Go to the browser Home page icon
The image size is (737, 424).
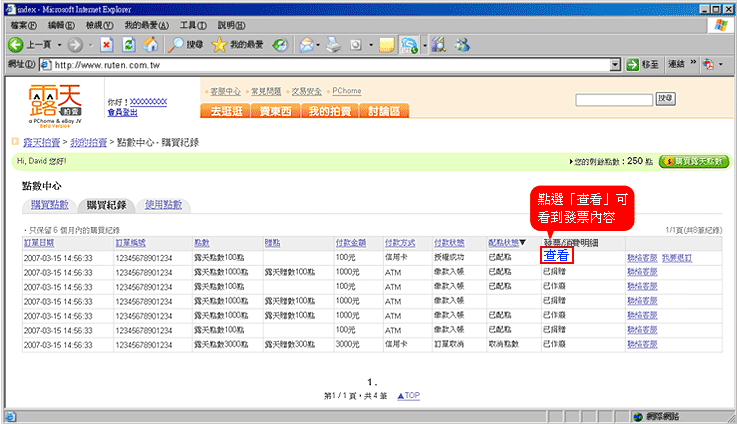[x=150, y=45]
